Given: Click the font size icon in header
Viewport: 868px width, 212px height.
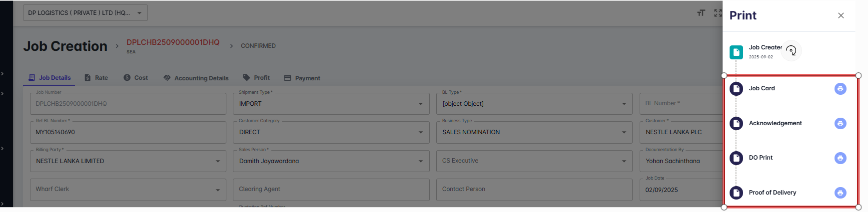Looking at the screenshot, I should (x=701, y=13).
